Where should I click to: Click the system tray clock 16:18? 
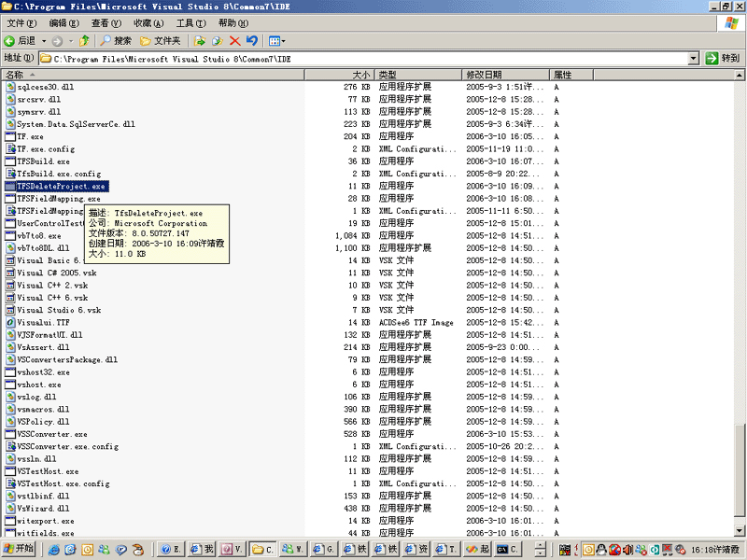(715, 550)
